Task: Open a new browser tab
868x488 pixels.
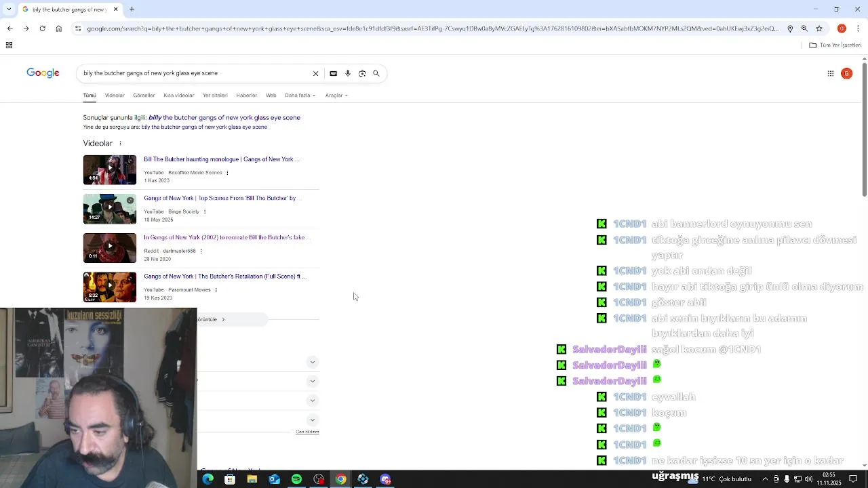Action: click(x=132, y=9)
